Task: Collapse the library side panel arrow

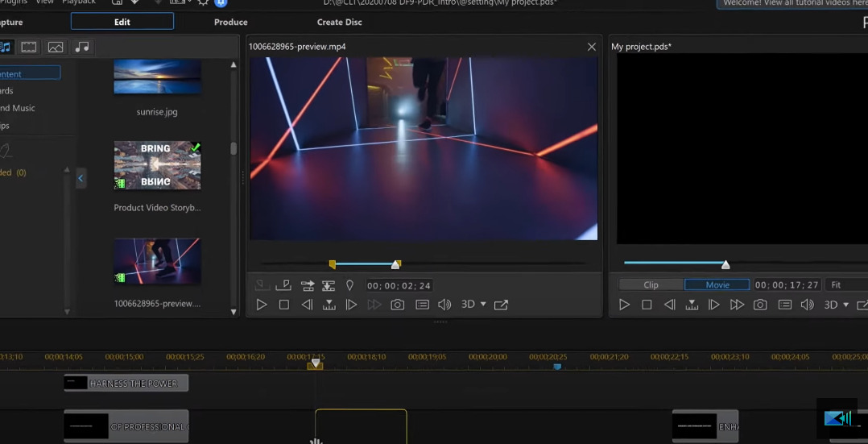Action: 81,178
